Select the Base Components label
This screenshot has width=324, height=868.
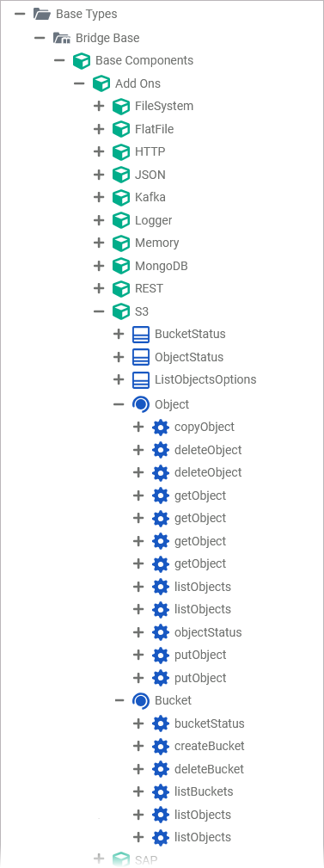click(x=144, y=59)
